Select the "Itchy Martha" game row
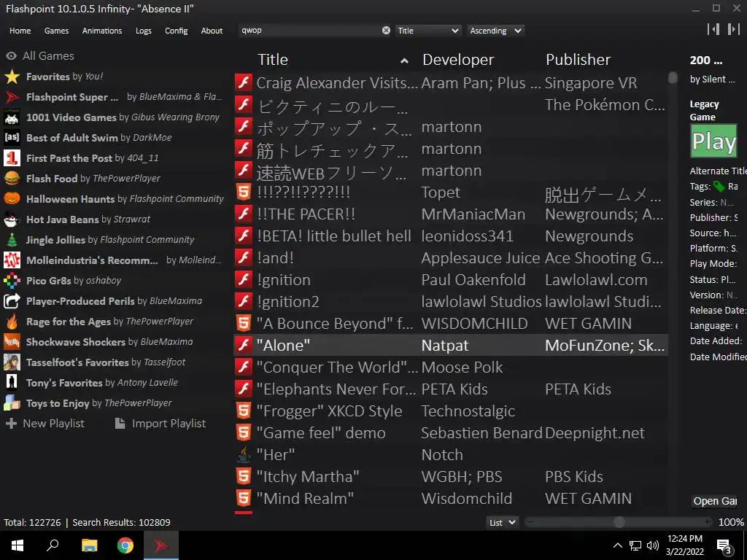This screenshot has width=747, height=560. 451,477
